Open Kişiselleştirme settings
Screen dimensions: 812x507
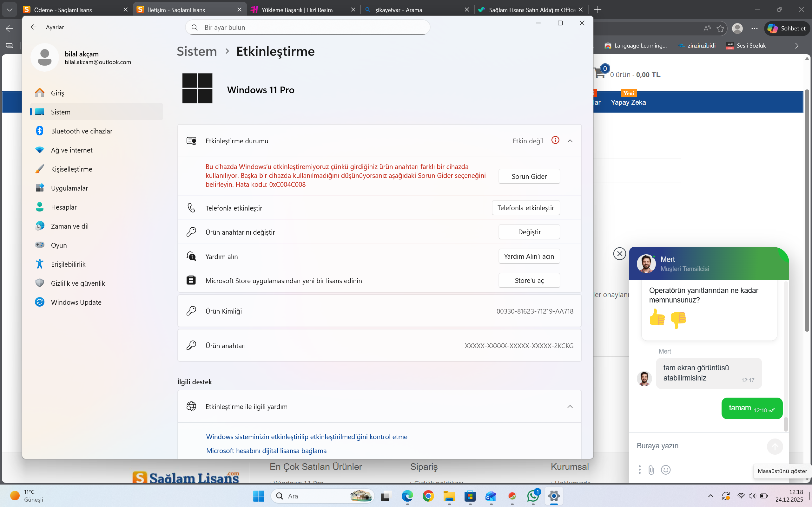pos(97,169)
